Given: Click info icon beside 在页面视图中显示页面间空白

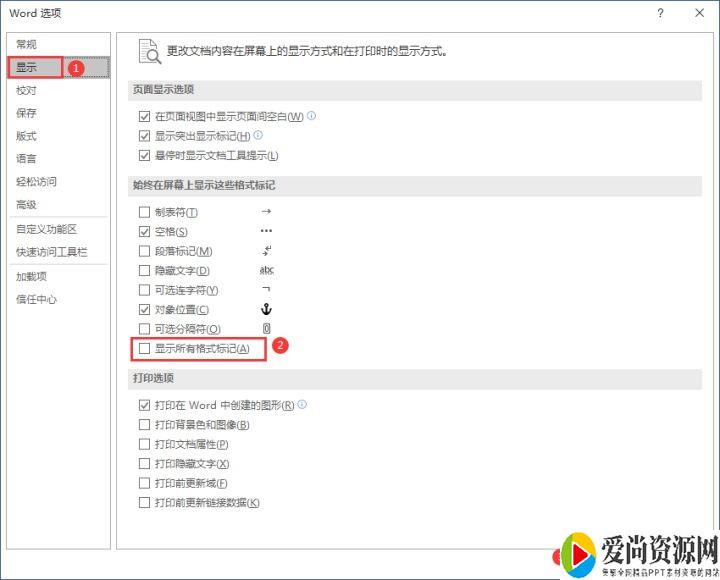Looking at the screenshot, I should pos(312,117).
